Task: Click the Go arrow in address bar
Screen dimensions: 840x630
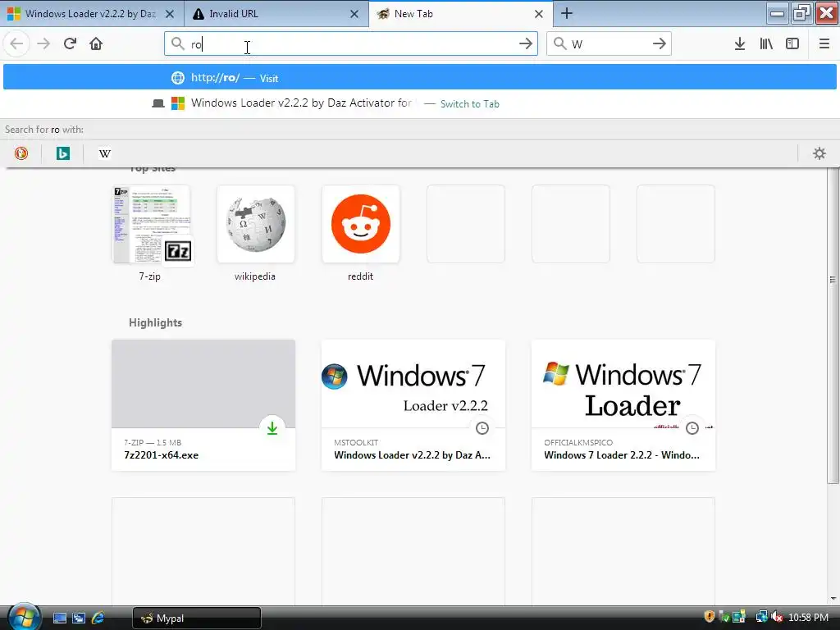Action: click(526, 43)
